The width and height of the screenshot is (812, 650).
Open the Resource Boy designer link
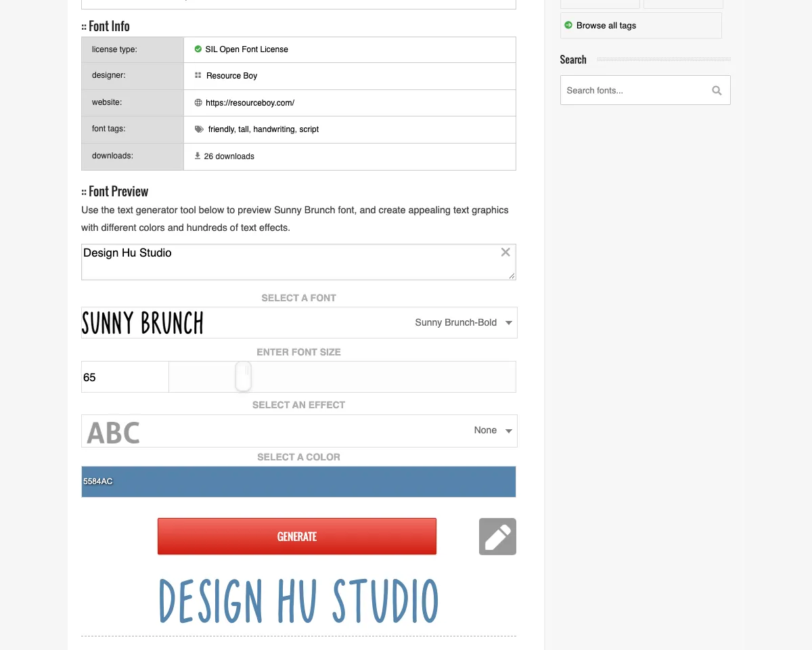231,76
